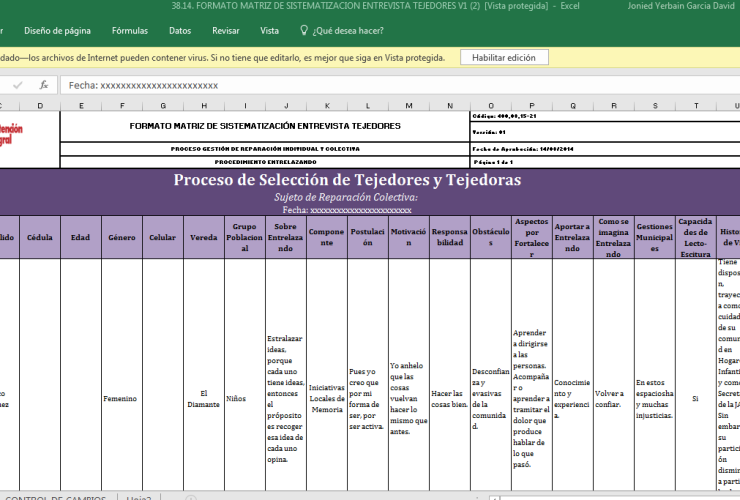Screen dimensions: 740x500
Task: Click the PROCEDIMIENTO ENTRELAZANDO cell
Action: 265,162
